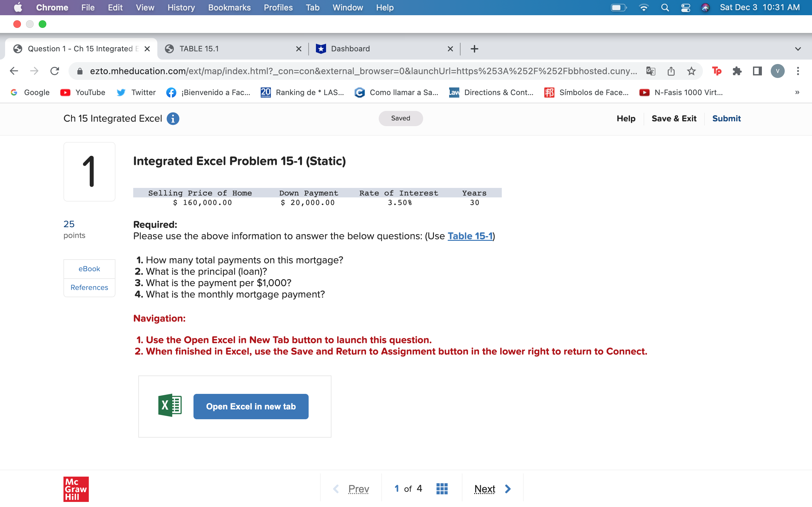Reload the current page

(x=55, y=71)
